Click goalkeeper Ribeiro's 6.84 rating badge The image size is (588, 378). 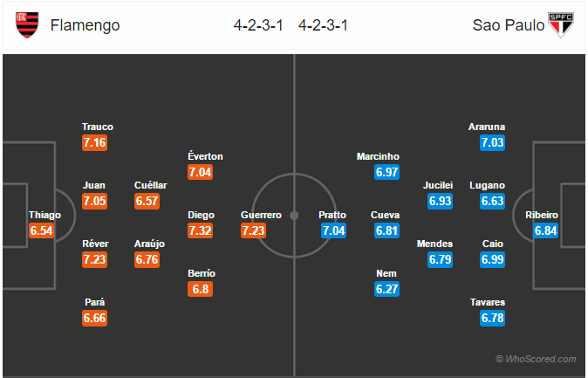point(545,230)
